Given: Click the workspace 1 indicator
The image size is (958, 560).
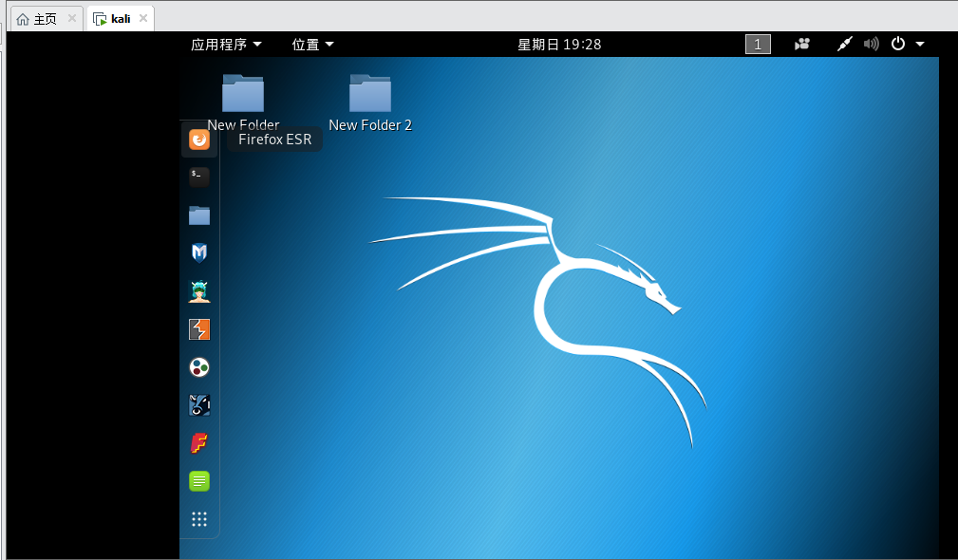Looking at the screenshot, I should pos(758,44).
